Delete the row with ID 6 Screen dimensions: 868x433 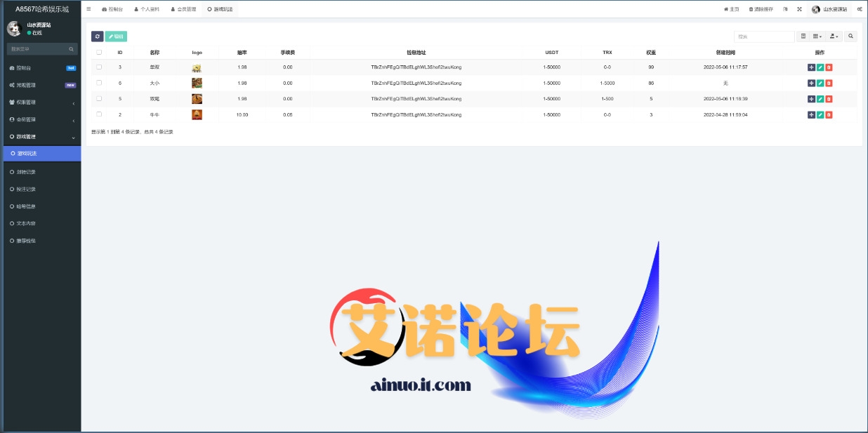(829, 83)
